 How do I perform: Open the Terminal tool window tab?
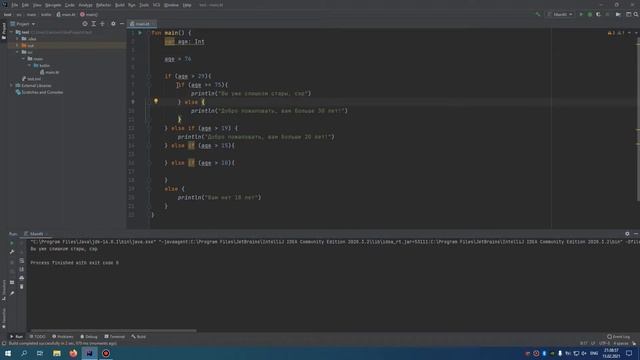point(115,337)
